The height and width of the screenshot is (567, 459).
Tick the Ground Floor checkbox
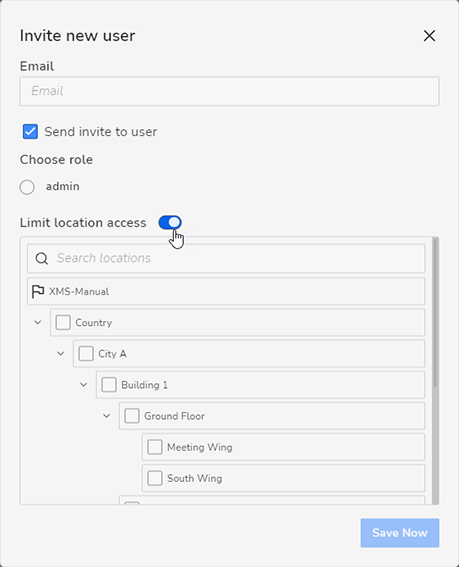click(132, 416)
